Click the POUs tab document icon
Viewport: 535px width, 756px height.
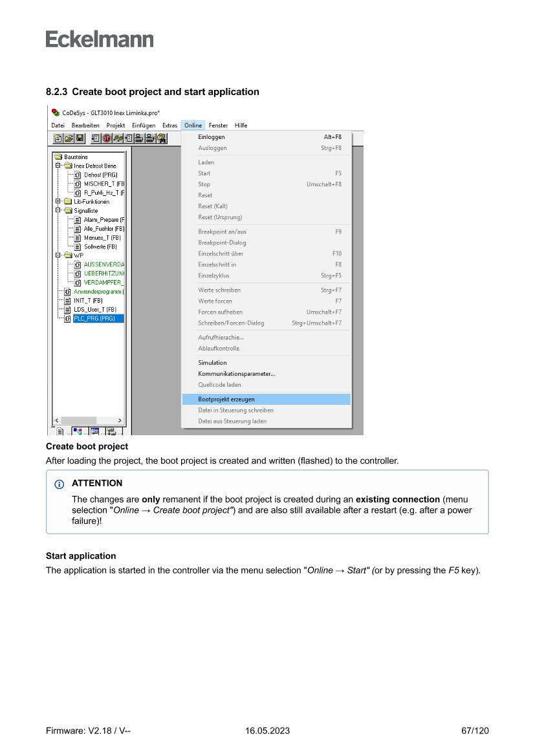60,431
